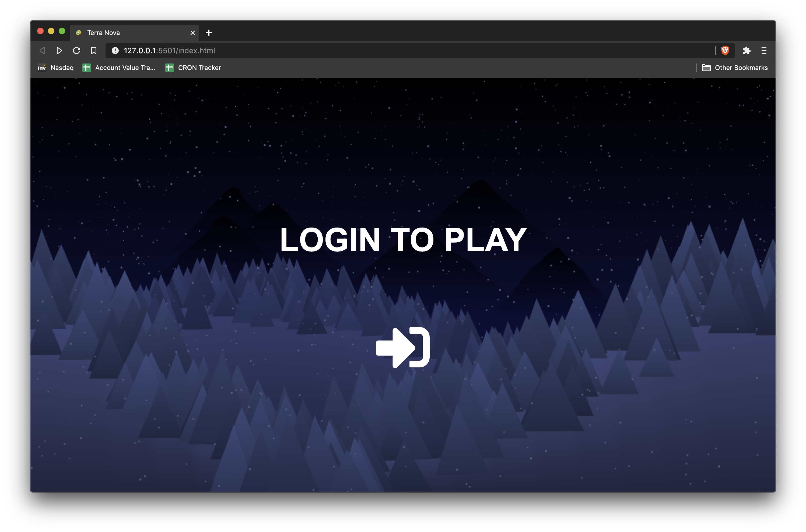Reload the current page
806x532 pixels.
pos(76,51)
